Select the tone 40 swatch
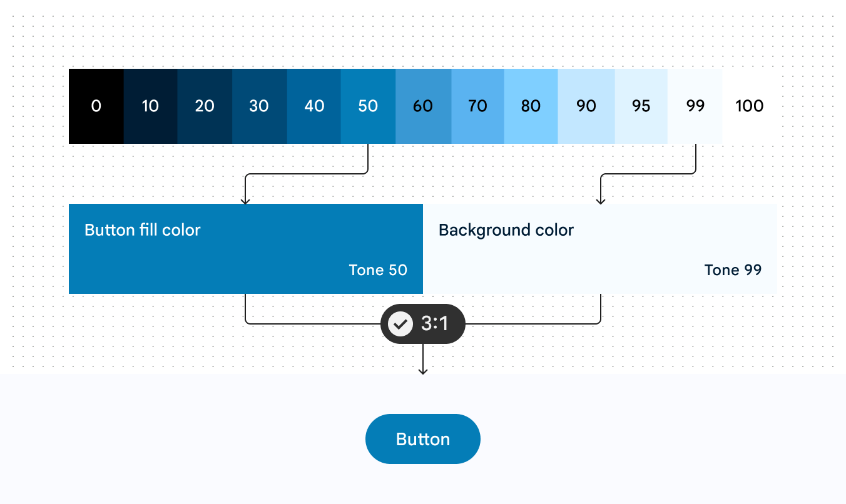 pyautogui.click(x=314, y=106)
